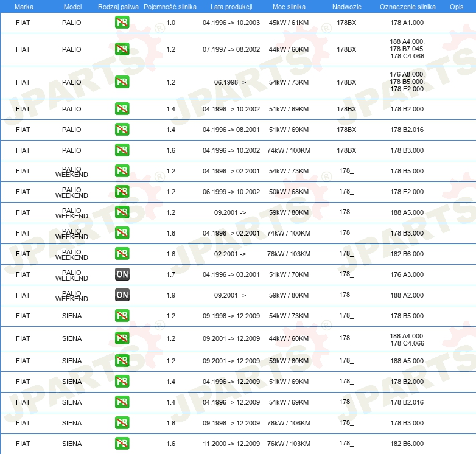Click petrol icon in Palio Weekend 182 B6.000 row
Image resolution: width=476 pixels, height=454 pixels.
pyautogui.click(x=122, y=253)
